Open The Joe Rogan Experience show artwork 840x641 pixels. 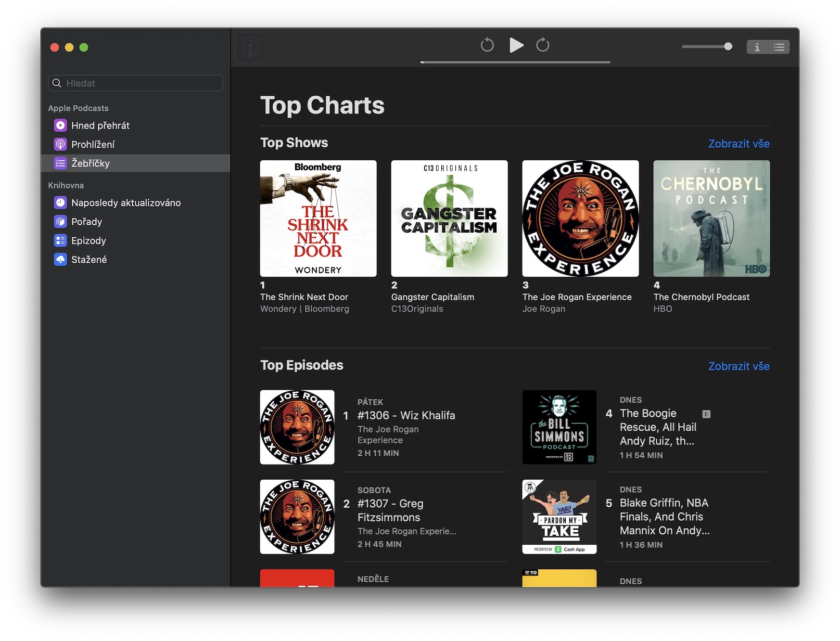coord(581,219)
